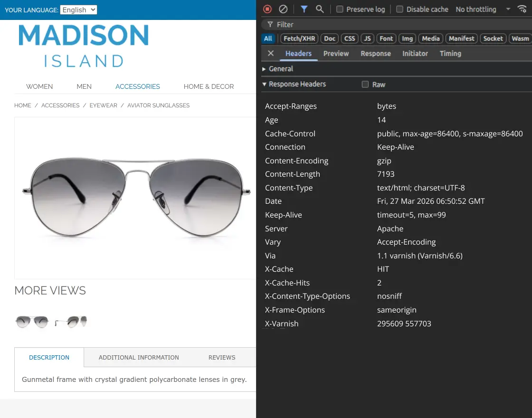
Task: Stop recording network log
Action: coord(267,9)
